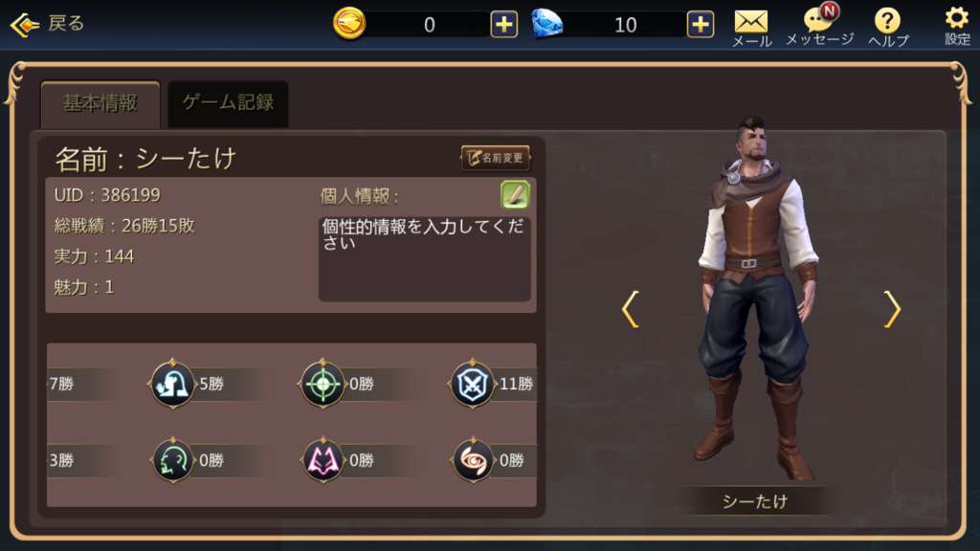Click the green pencil edit icon
The width and height of the screenshot is (980, 551).
point(515,195)
